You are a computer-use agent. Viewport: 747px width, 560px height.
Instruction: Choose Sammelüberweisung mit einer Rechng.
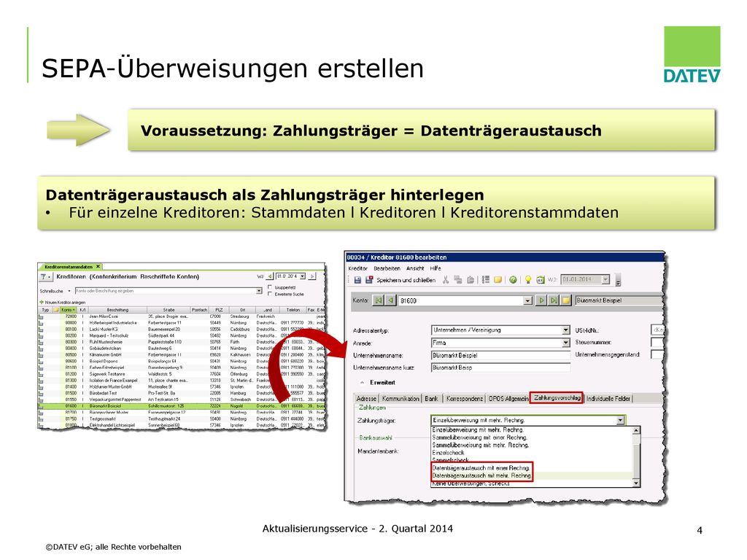479,437
